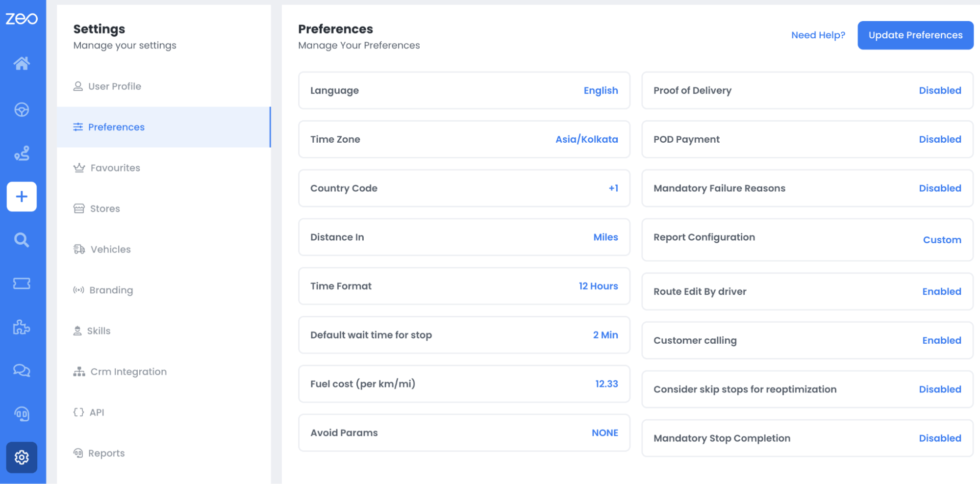
Task: Click the Language label
Action: coord(334,91)
